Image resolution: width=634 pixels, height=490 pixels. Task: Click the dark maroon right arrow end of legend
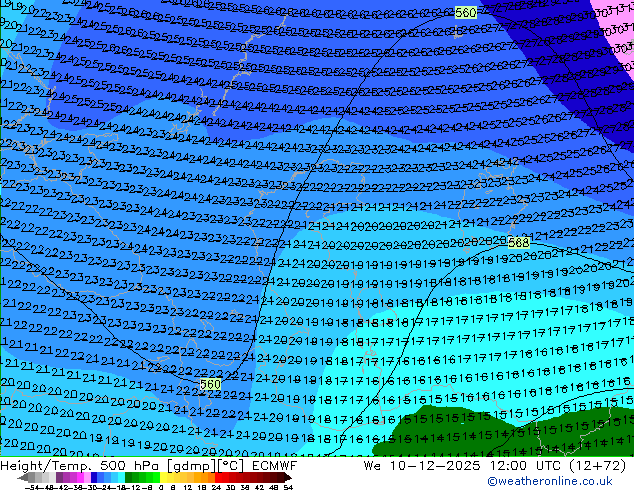tap(288, 477)
